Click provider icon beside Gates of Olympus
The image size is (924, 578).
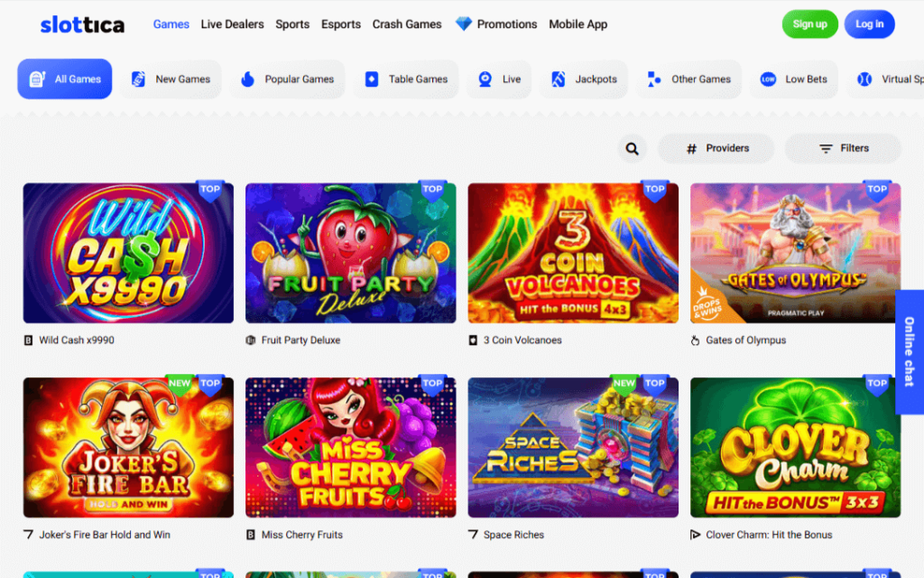tap(695, 340)
